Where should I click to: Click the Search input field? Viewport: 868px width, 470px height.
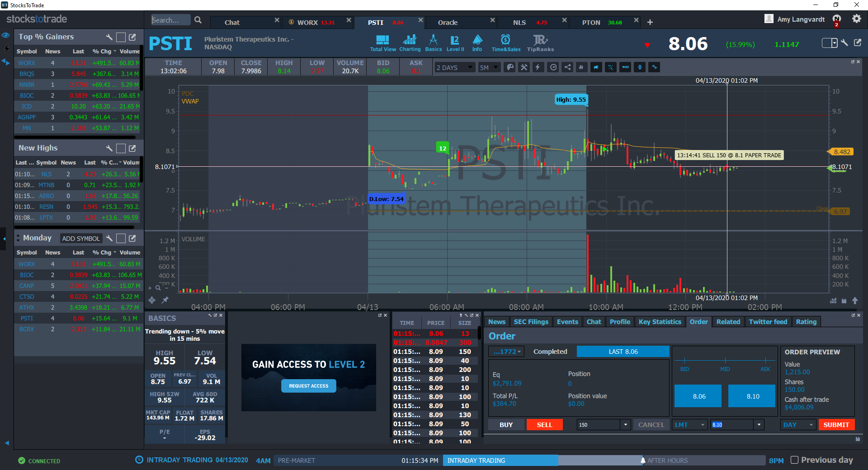click(170, 20)
